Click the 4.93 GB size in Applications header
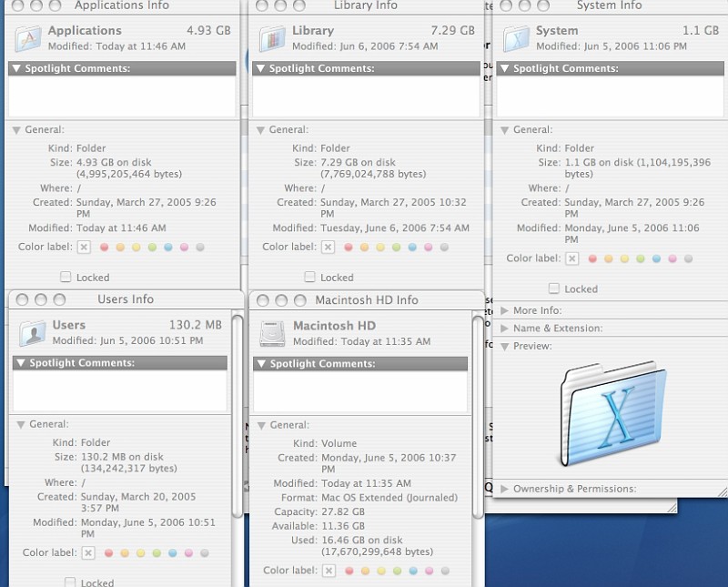Viewport: 728px width, 587px height. point(209,31)
